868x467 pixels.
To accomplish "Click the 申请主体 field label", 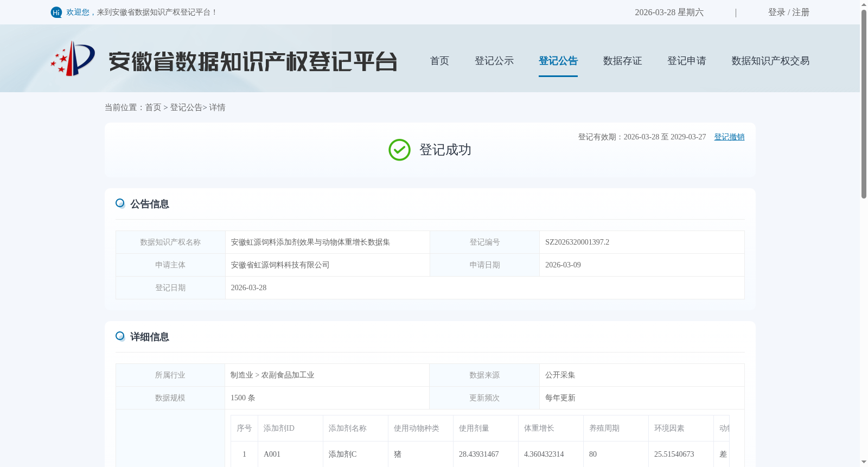I will 170,265.
